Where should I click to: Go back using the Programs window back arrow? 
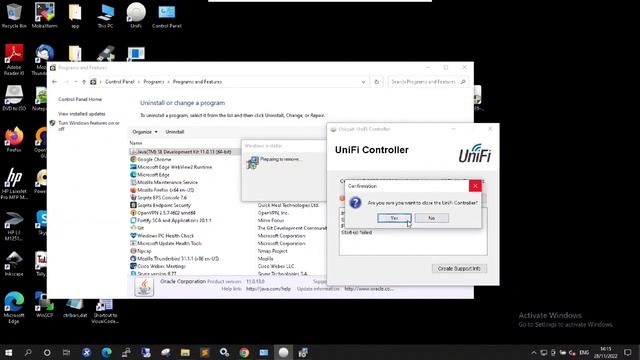pos(55,82)
